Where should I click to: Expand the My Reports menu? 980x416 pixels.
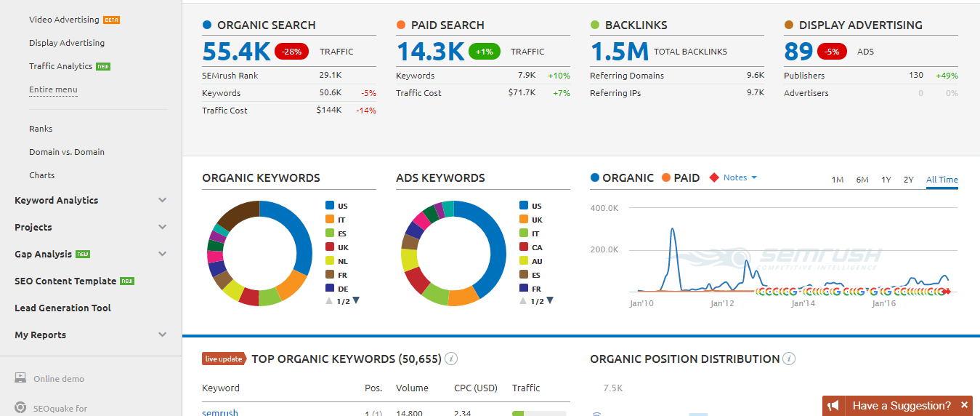coord(163,335)
